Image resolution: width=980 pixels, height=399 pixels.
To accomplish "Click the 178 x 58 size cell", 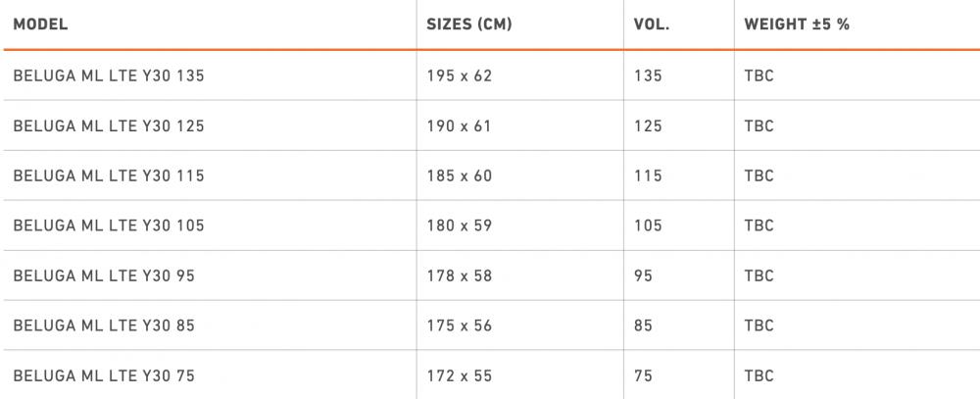I will pos(460,275).
